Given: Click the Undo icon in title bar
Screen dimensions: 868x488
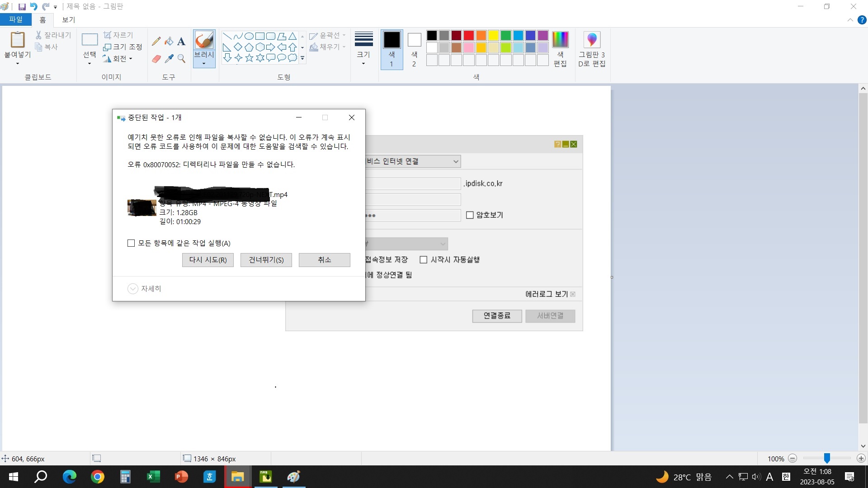Looking at the screenshot, I should coord(33,7).
